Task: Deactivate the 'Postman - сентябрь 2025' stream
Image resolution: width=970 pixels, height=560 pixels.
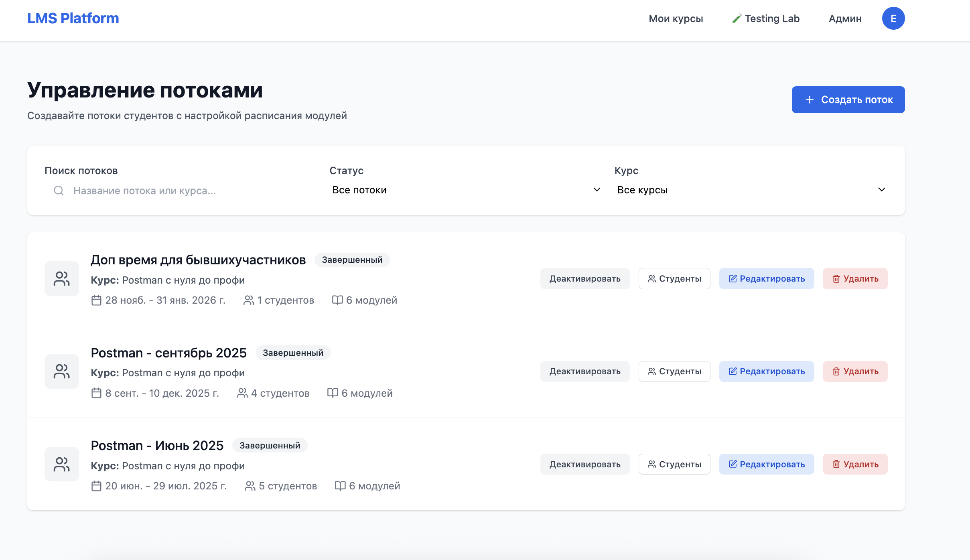Action: coord(584,371)
